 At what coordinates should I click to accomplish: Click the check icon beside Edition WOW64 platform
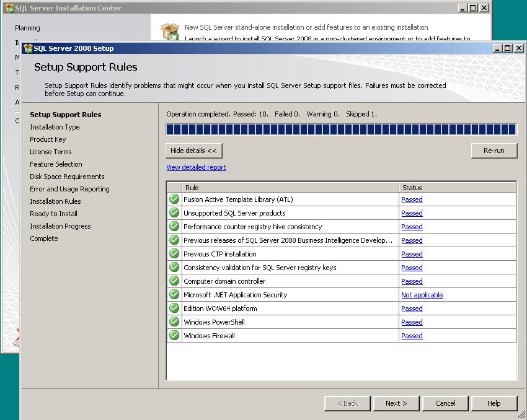tap(174, 308)
